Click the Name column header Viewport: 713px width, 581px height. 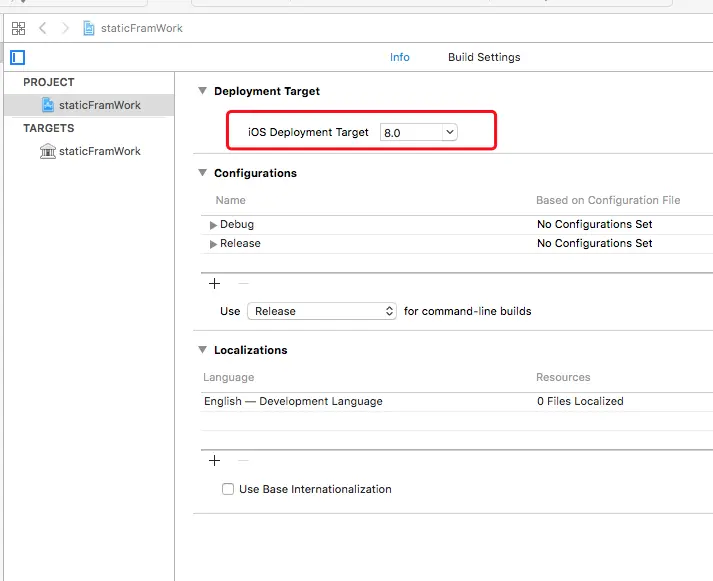[x=231, y=200]
